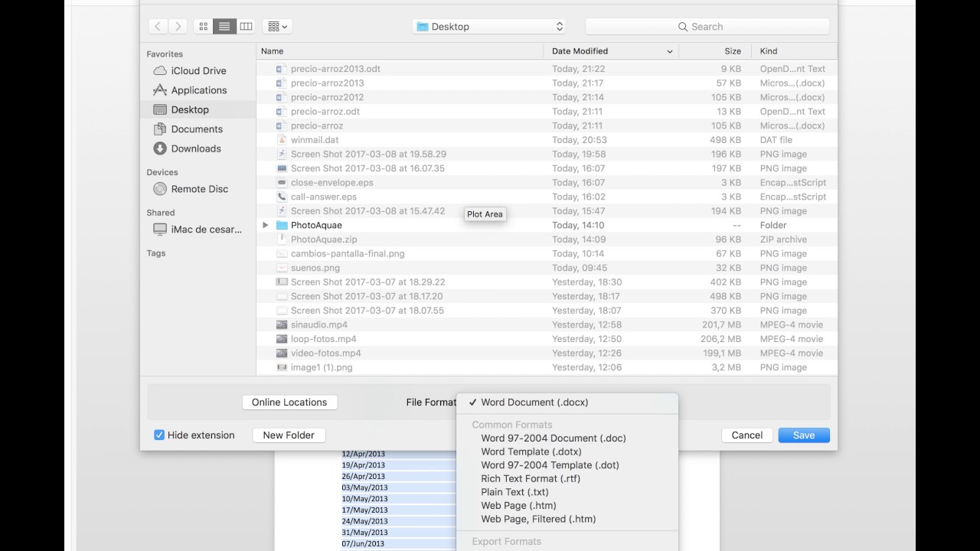Choose Plain Text (.txt) format
The image size is (980, 551).
tap(567, 492)
